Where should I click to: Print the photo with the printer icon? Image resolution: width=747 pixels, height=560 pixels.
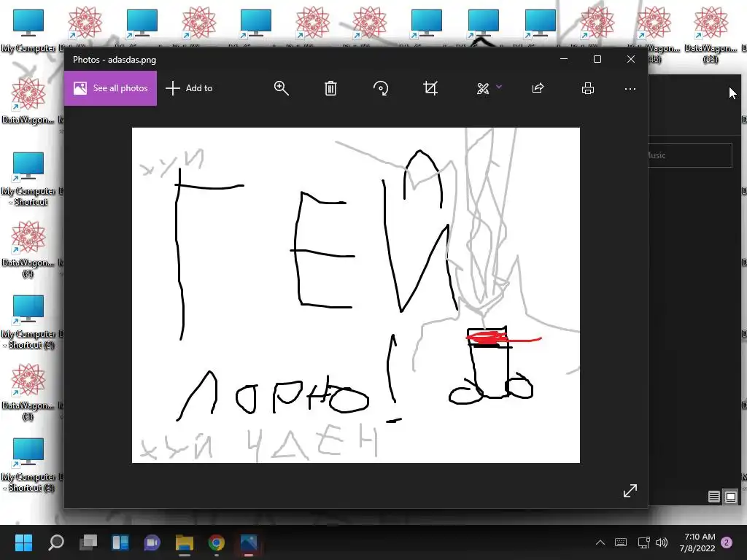(588, 88)
